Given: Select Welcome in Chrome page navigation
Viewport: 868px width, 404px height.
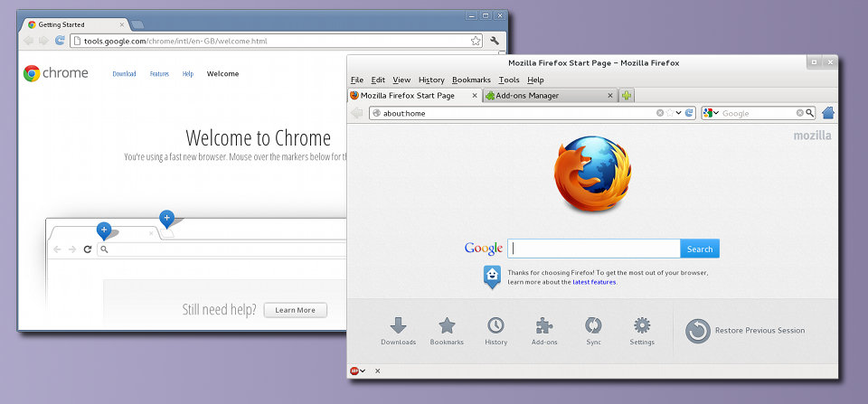Looking at the screenshot, I should coord(223,73).
